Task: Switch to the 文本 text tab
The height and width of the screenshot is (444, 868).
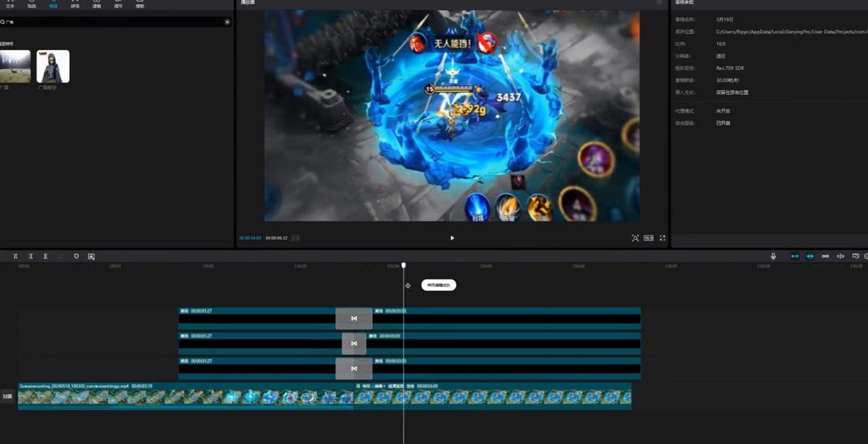Action: [x=10, y=4]
